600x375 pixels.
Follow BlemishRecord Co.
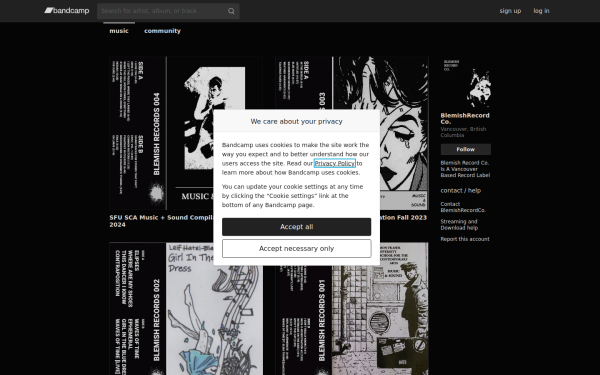point(465,149)
